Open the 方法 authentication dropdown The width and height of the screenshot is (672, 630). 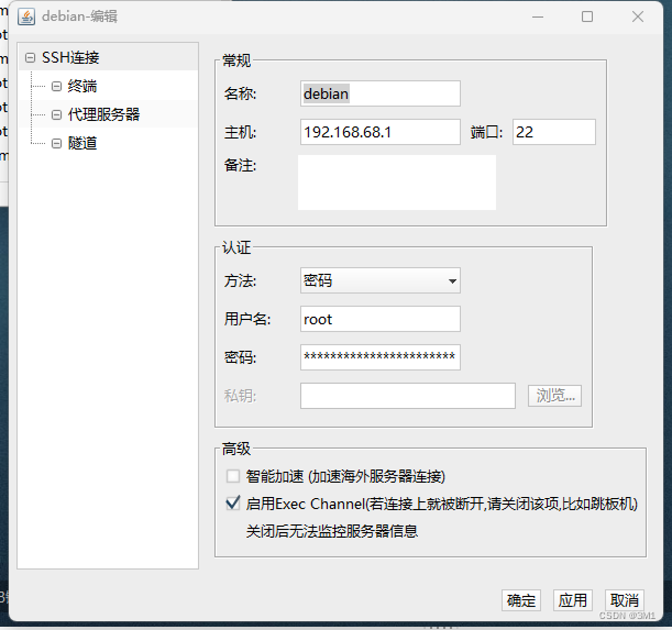point(380,281)
